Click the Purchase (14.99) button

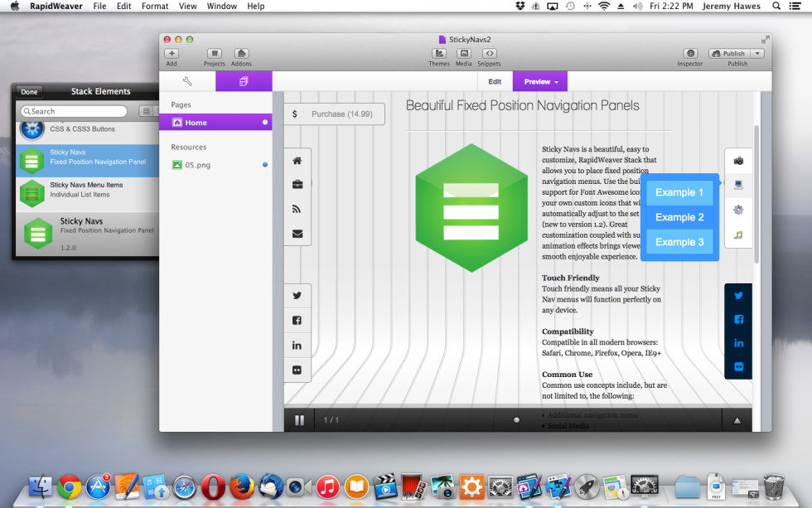click(x=335, y=114)
